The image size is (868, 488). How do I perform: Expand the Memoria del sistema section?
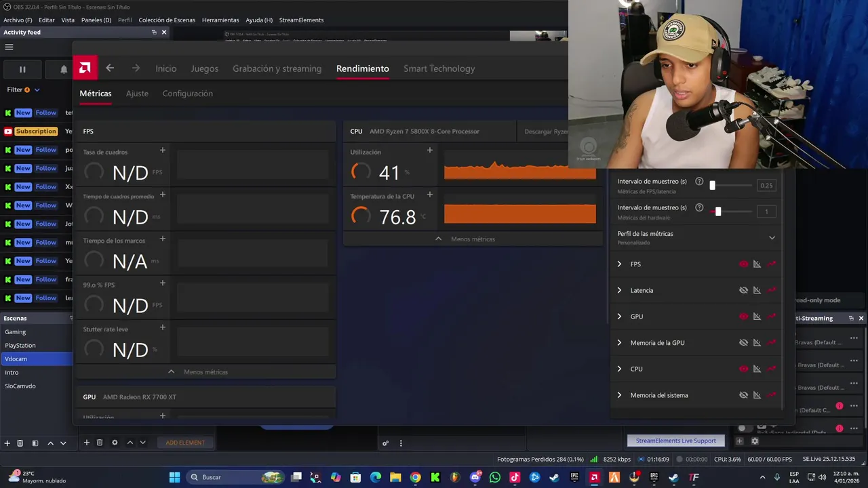tap(619, 395)
